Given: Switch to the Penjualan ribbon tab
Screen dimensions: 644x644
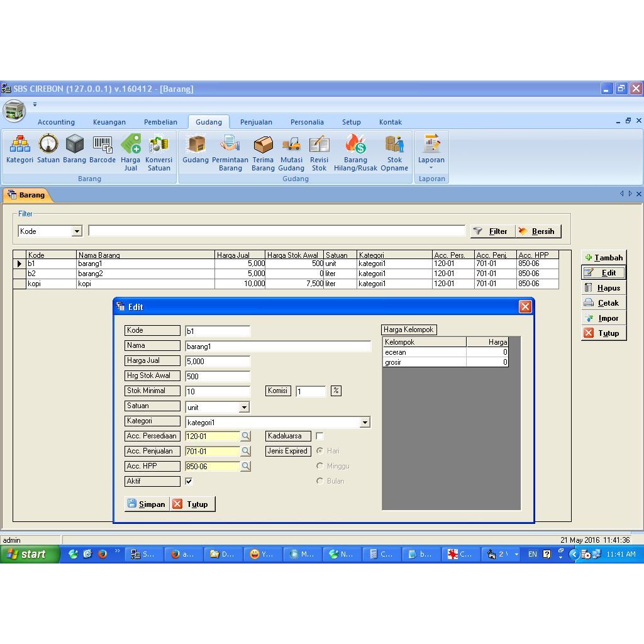Looking at the screenshot, I should (256, 121).
